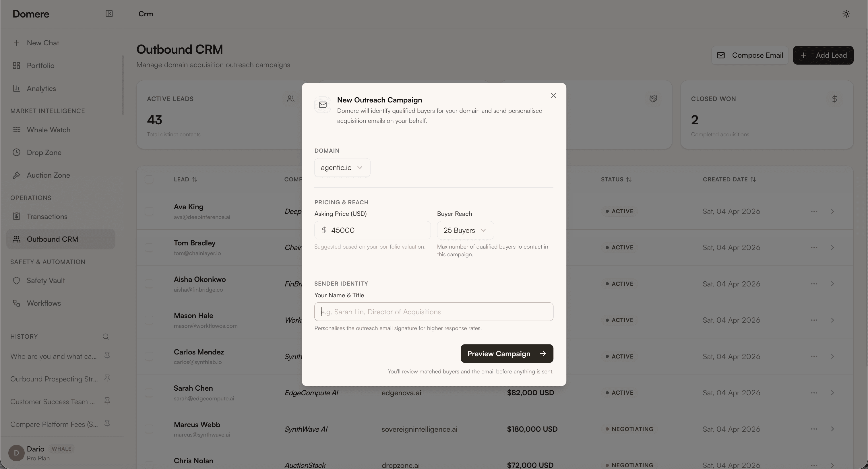The height and width of the screenshot is (469, 868).
Task: Open the agentic.io domain dropdown
Action: click(342, 167)
